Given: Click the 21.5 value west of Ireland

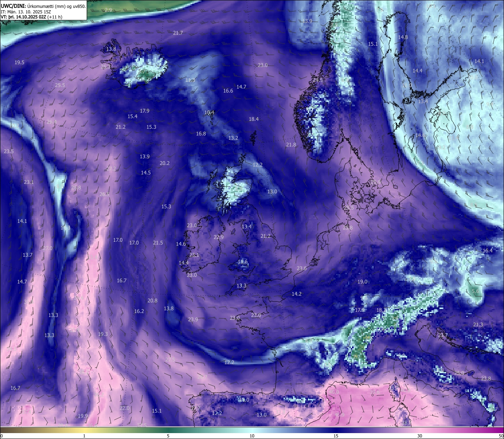Looking at the screenshot, I should point(158,243).
